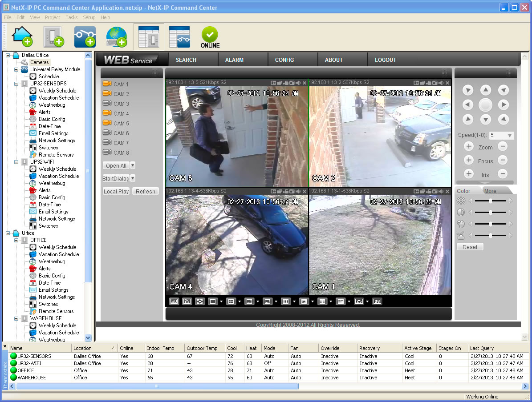
Task: Click tree panel scroll down arrow
Action: pyautogui.click(x=88, y=338)
